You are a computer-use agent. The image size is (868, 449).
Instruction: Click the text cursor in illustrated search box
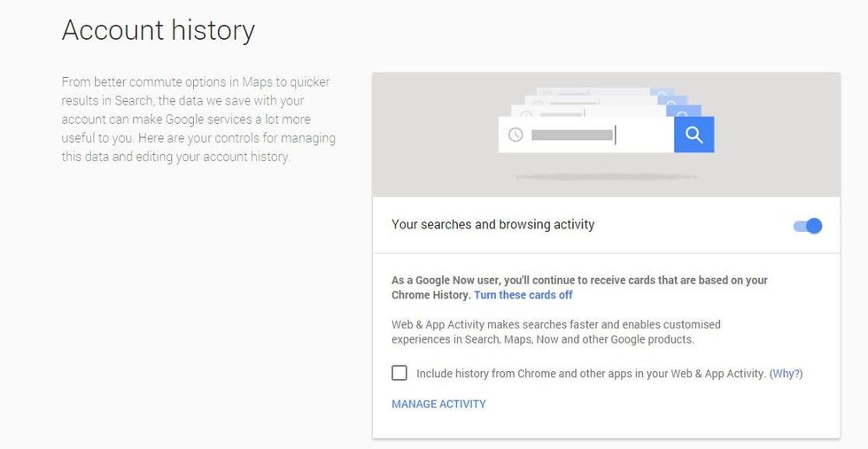click(x=616, y=135)
